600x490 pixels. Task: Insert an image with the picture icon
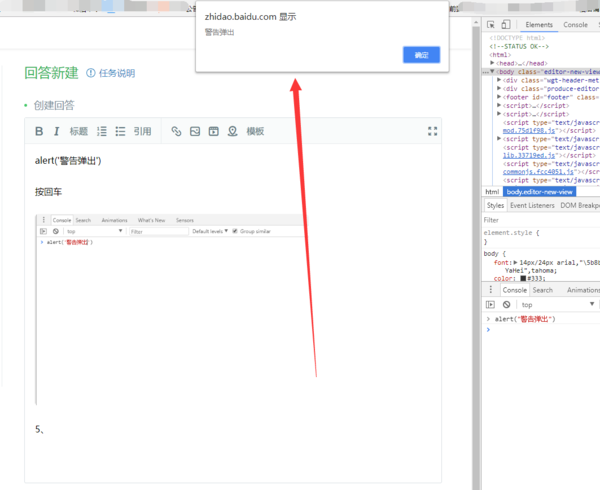click(x=195, y=131)
